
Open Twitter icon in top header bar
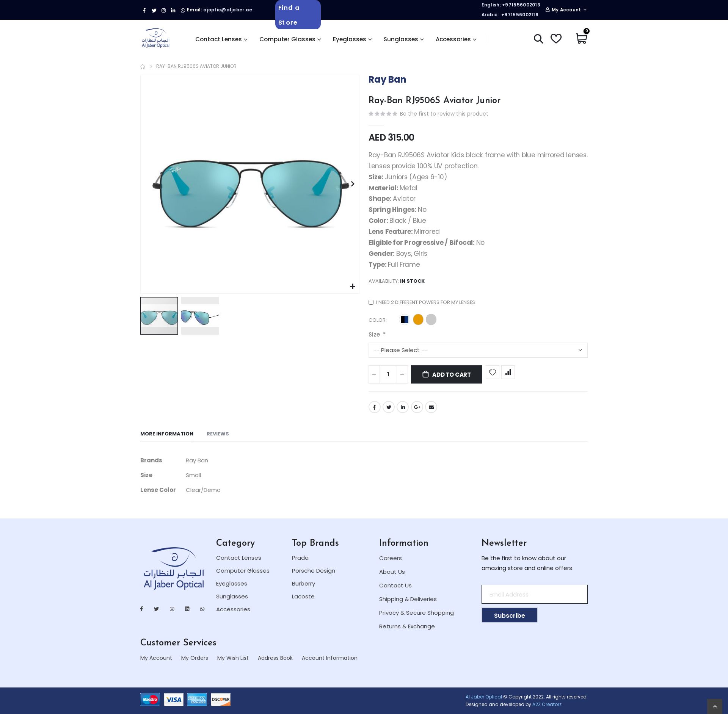click(x=154, y=10)
